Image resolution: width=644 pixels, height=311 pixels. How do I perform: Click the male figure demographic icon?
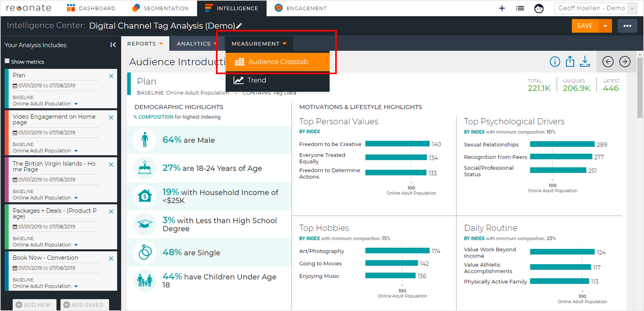145,140
